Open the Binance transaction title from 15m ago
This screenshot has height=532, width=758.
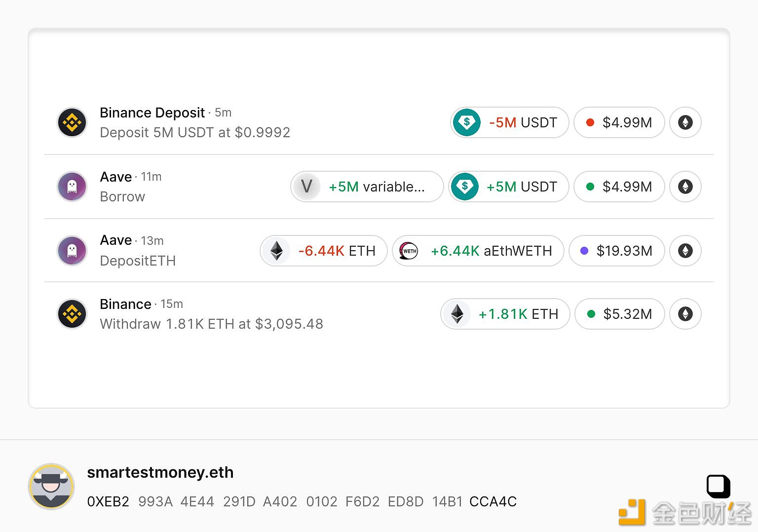[125, 304]
